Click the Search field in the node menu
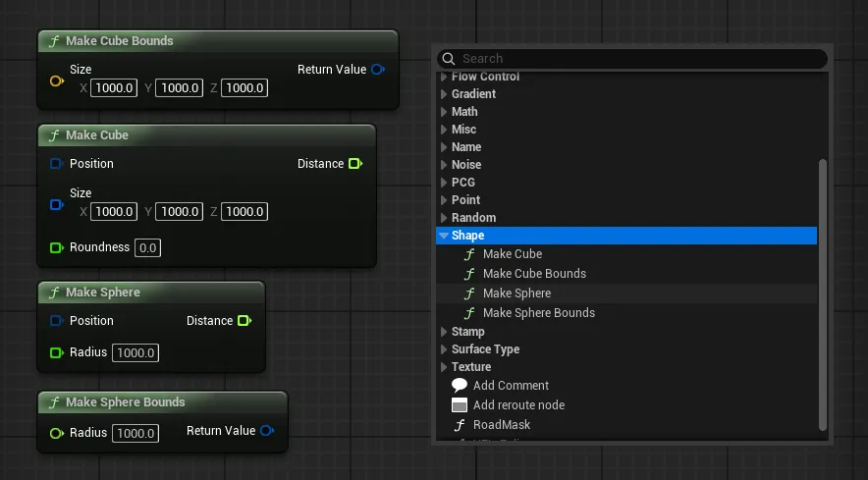This screenshot has width=868, height=480. [x=638, y=59]
